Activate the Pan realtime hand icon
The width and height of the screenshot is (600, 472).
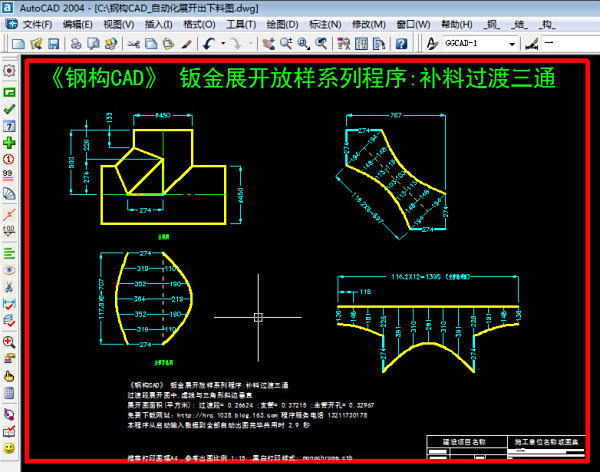tap(269, 44)
